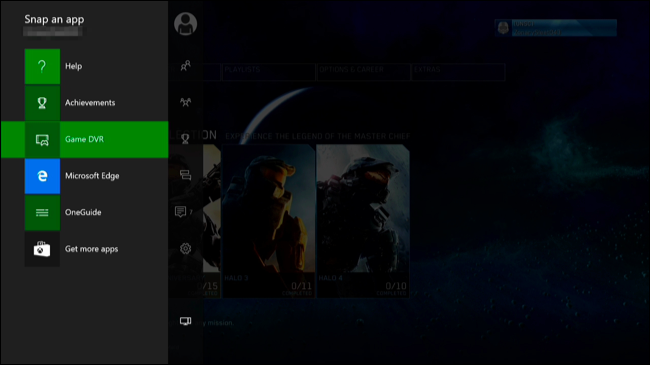Open the EXTRAS tab
This screenshot has height=365, width=650.
point(458,72)
